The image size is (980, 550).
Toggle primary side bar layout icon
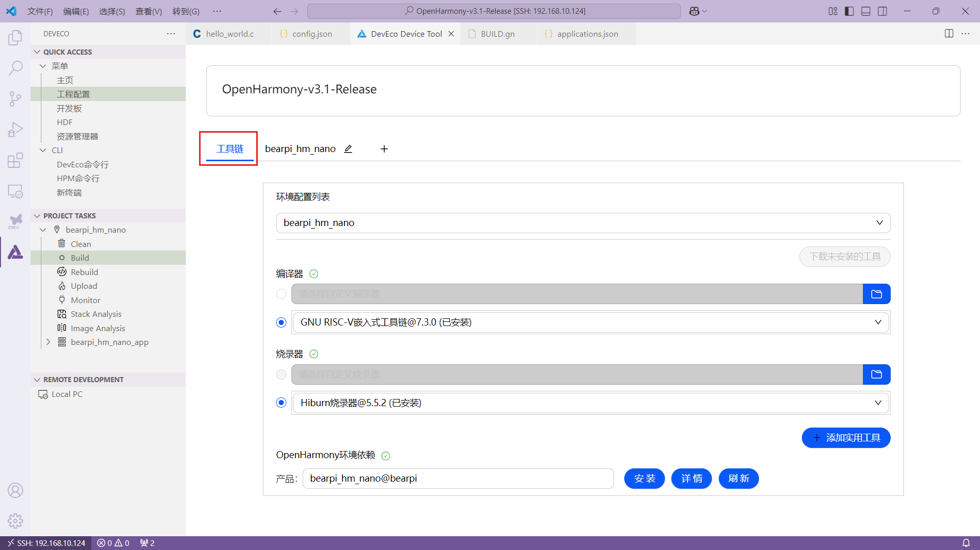click(x=849, y=11)
